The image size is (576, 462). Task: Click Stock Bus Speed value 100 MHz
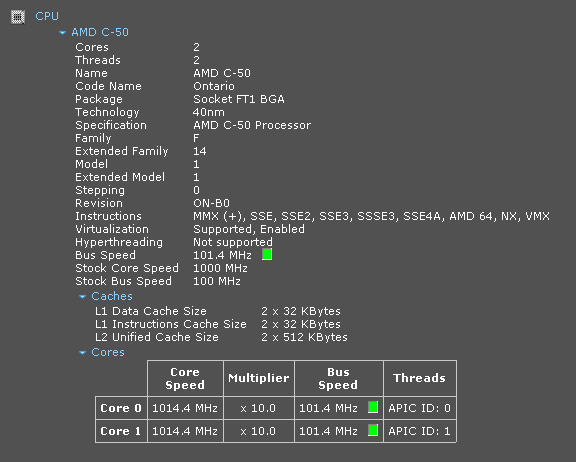(217, 281)
